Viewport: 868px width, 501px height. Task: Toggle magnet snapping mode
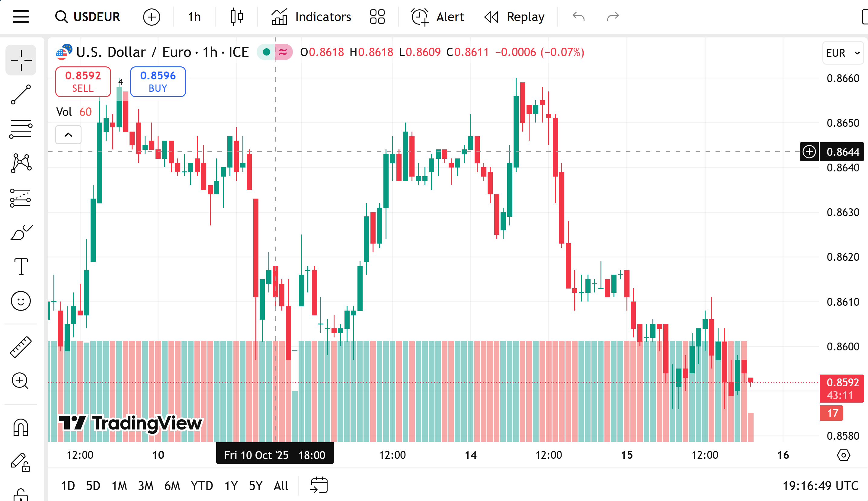(21, 427)
